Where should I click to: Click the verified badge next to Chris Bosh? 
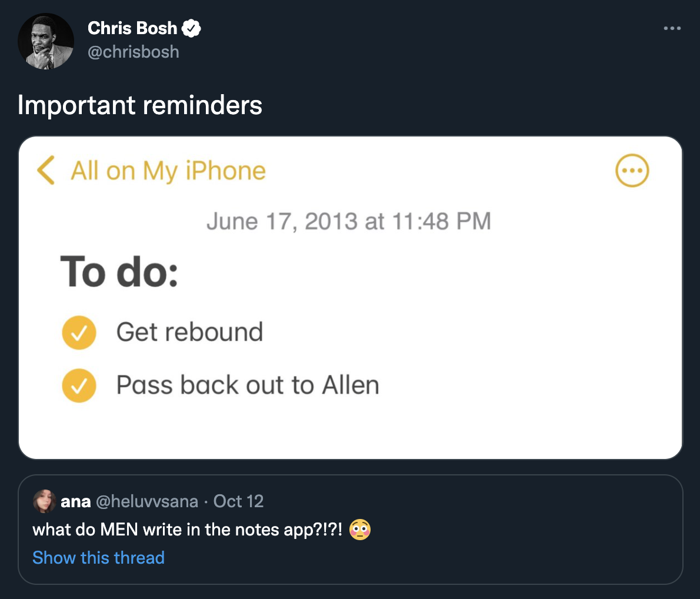pyautogui.click(x=192, y=27)
